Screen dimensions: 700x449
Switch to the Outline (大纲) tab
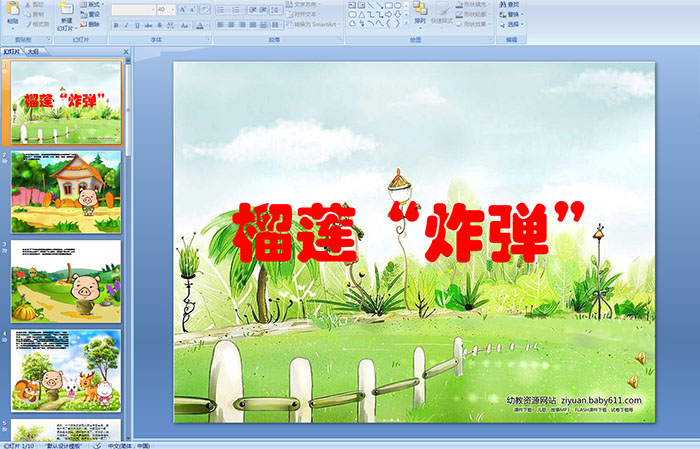(33, 50)
